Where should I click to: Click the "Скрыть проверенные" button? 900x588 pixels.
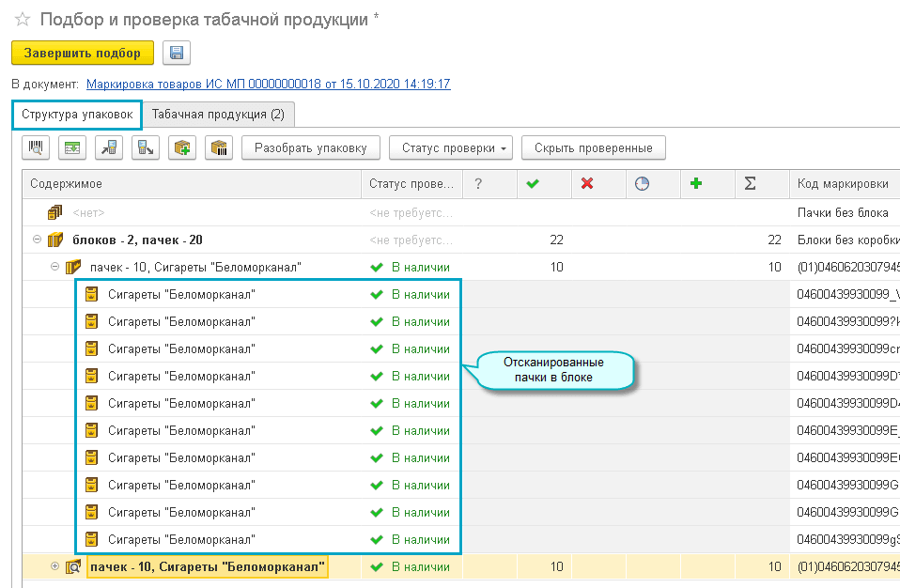[x=593, y=147]
